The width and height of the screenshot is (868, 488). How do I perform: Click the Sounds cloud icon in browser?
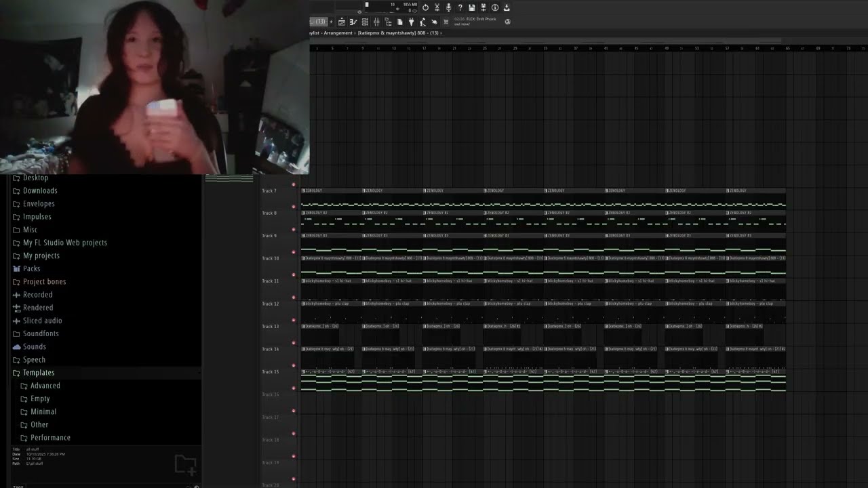tap(16, 346)
